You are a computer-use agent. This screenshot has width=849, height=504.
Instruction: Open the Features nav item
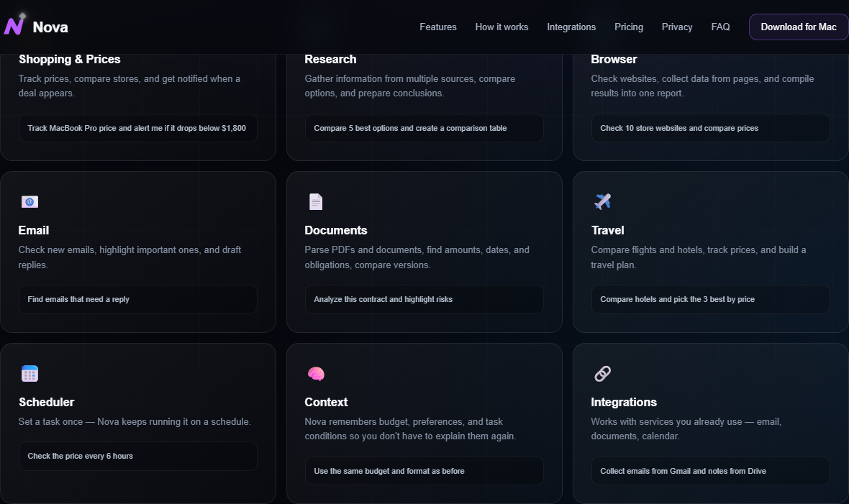point(438,27)
